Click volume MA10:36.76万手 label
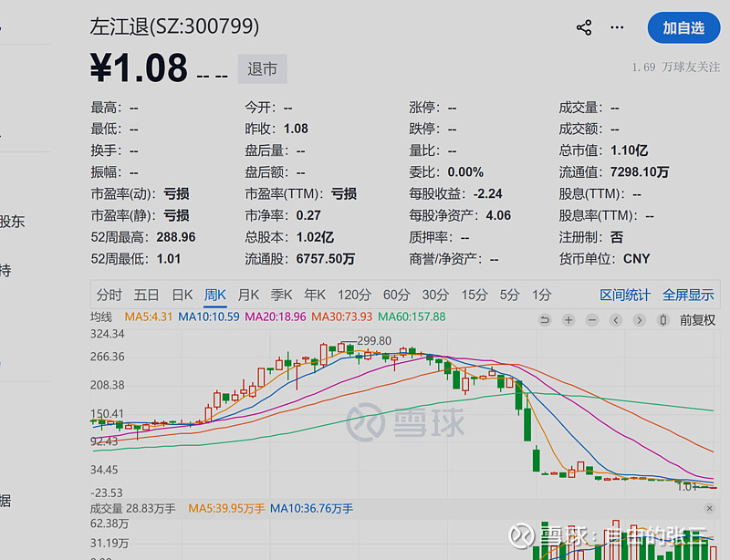Screen dimensions: 730x560 [311, 509]
